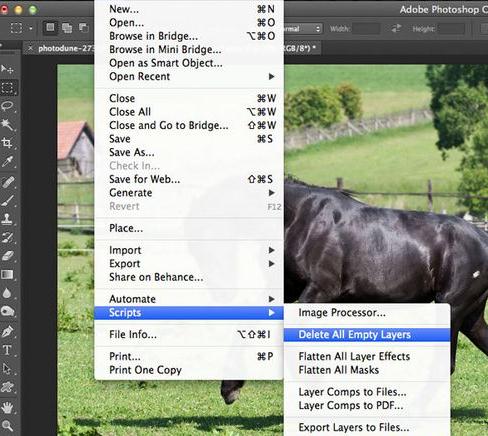
Task: Select the Hand tool
Action: tap(7, 407)
